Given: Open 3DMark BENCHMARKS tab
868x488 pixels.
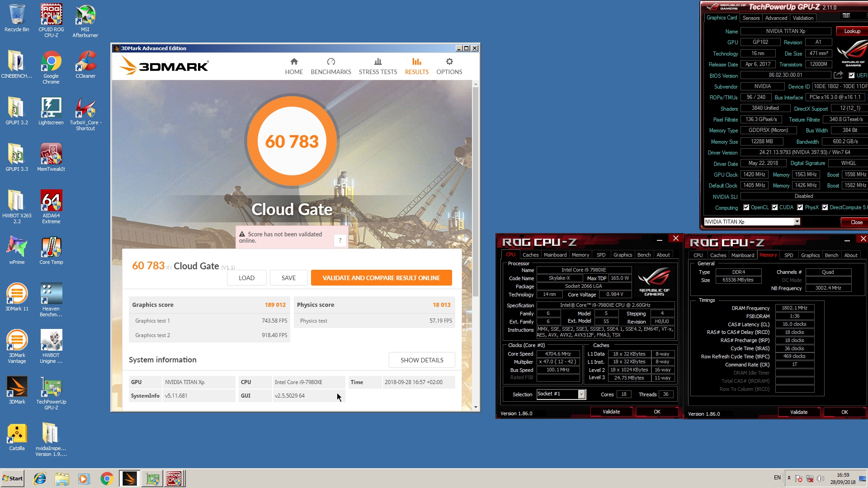Looking at the screenshot, I should (331, 66).
